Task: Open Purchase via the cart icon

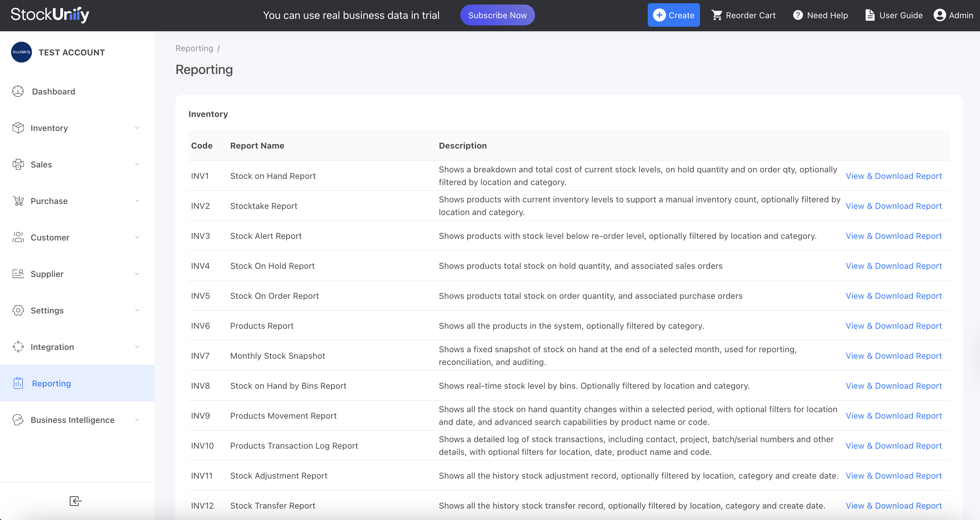Action: coord(18,201)
